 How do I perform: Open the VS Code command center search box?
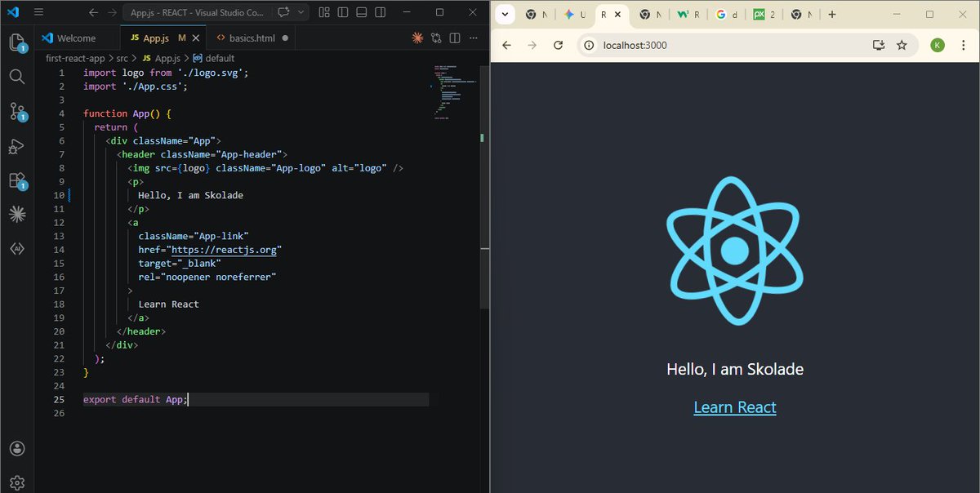pos(197,12)
